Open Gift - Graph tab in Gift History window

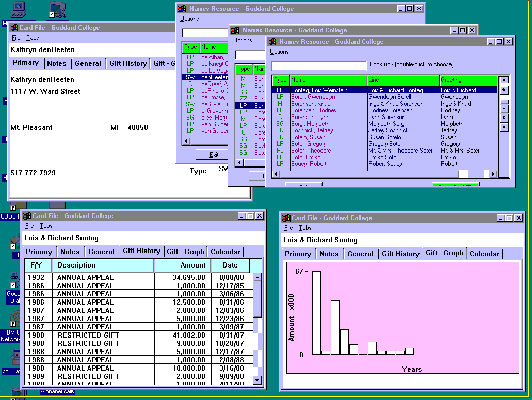click(186, 252)
